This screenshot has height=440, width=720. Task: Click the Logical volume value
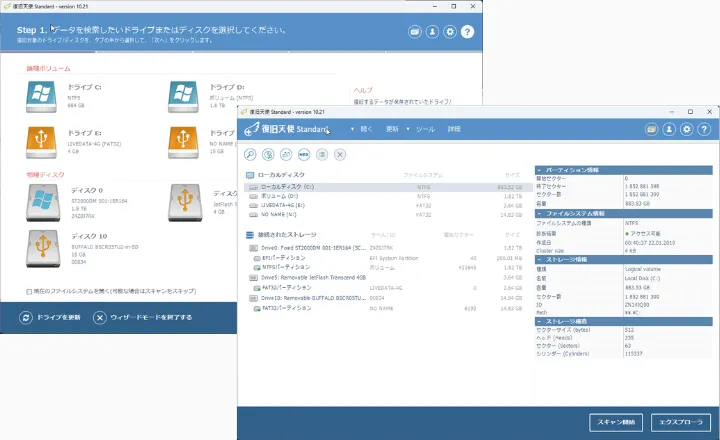[642, 269]
